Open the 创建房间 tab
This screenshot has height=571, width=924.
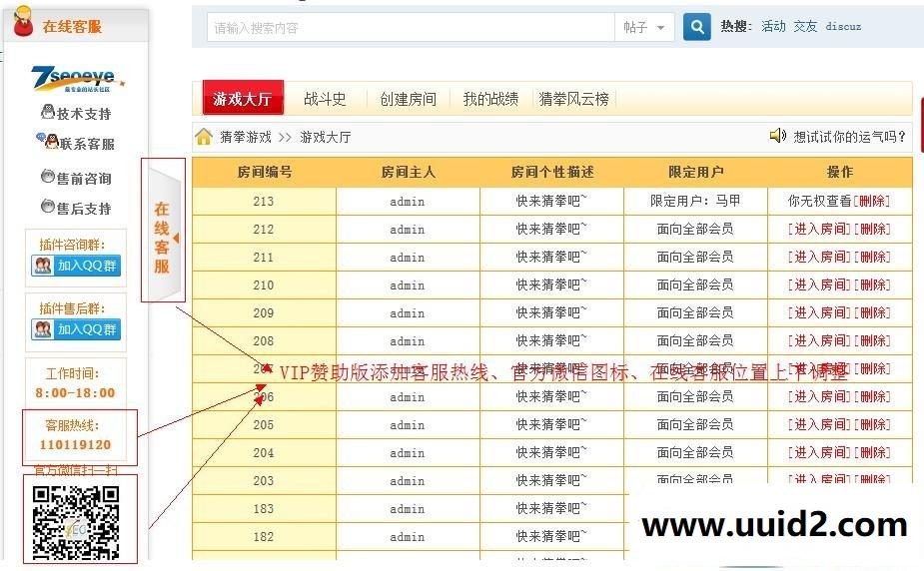click(x=408, y=99)
